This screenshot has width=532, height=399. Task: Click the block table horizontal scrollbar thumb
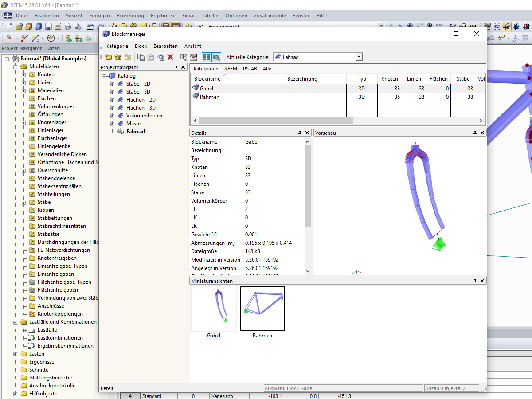click(276, 121)
